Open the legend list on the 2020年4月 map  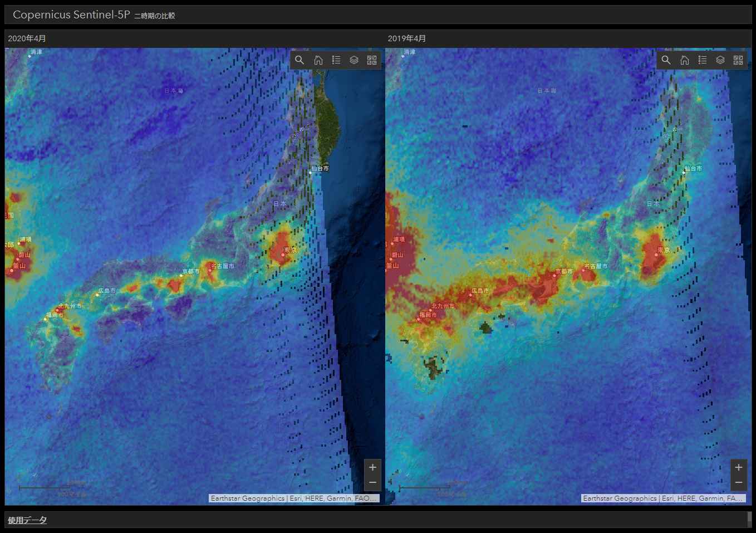[336, 60]
